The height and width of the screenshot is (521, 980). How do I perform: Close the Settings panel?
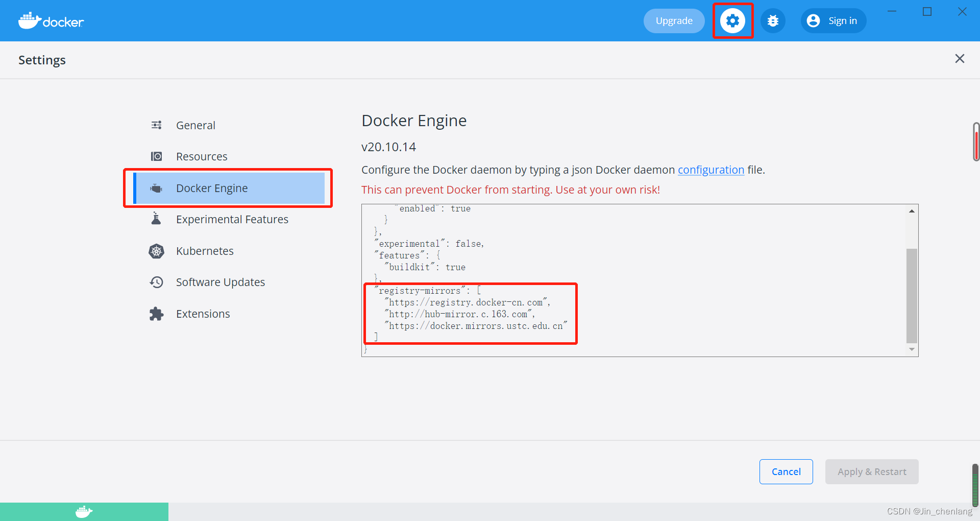point(960,59)
